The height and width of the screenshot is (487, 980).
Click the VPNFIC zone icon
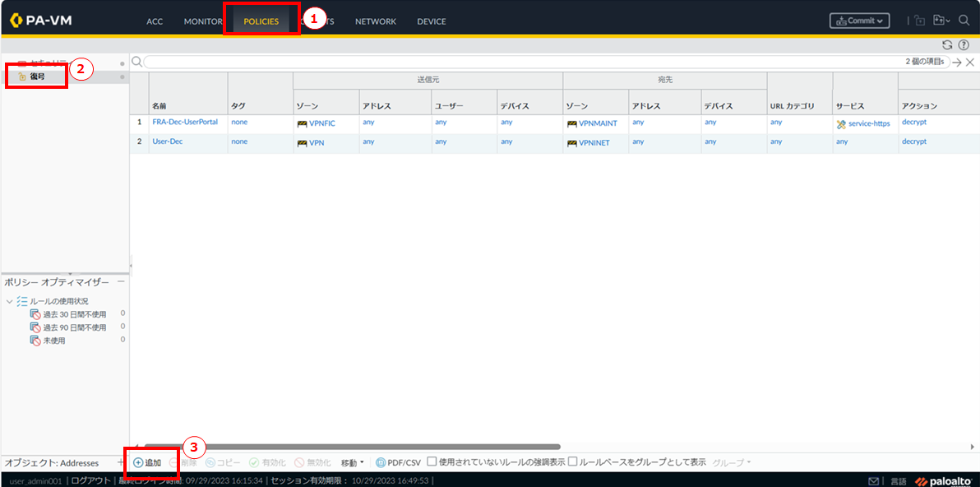pos(302,123)
